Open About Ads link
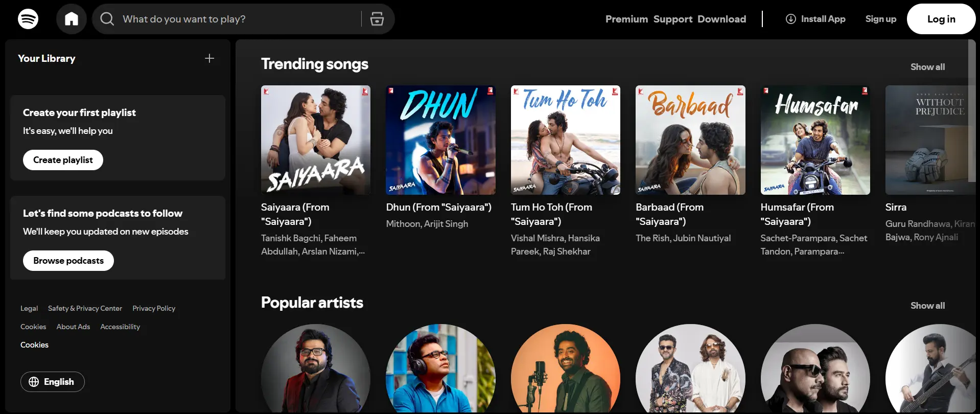980x414 pixels. (73, 327)
